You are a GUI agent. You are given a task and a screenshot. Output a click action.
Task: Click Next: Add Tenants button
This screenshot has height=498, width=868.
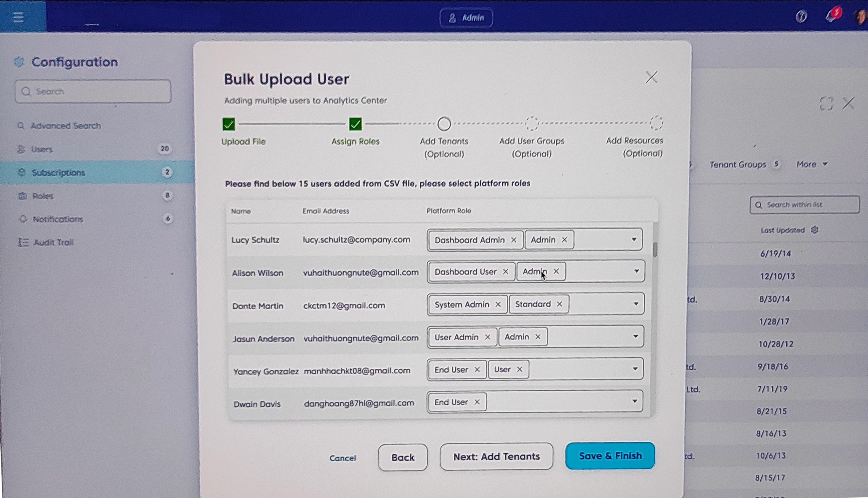pos(496,457)
